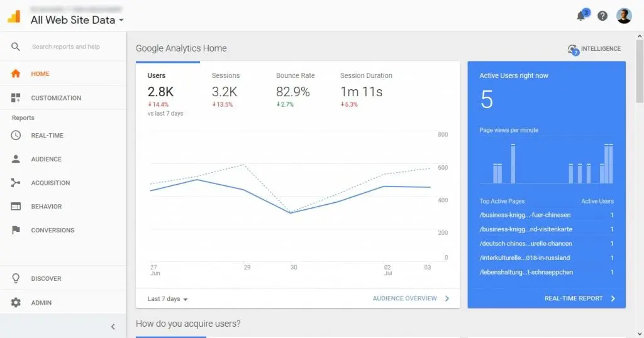
Task: Click the Acquisition branching arrows icon
Action: 16,183
